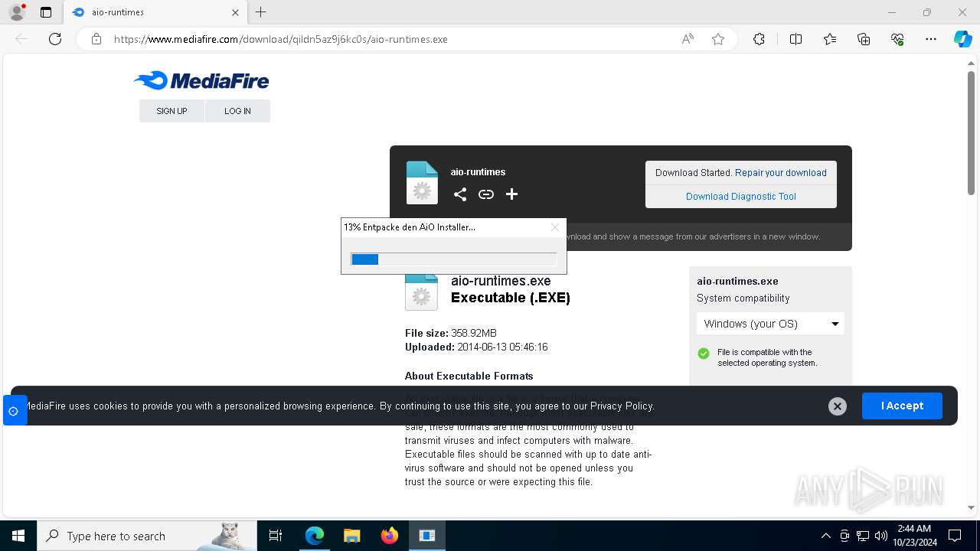Accept cookies with I Accept button
This screenshot has width=980, height=551.
[x=902, y=406]
